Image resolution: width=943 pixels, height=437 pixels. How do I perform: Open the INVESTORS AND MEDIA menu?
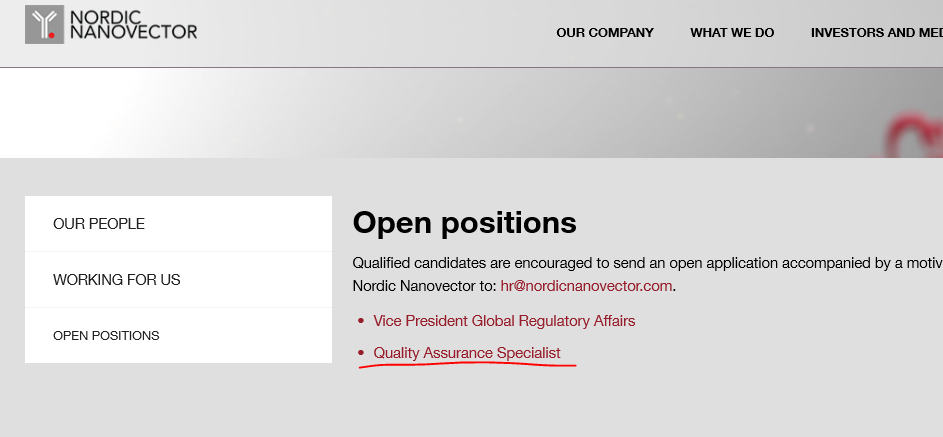[876, 33]
